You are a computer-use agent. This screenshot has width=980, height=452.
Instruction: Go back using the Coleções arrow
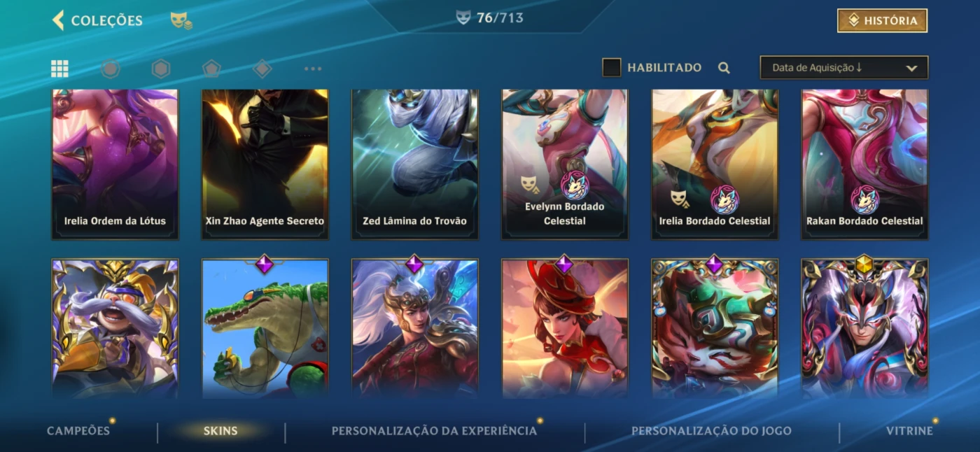[58, 20]
